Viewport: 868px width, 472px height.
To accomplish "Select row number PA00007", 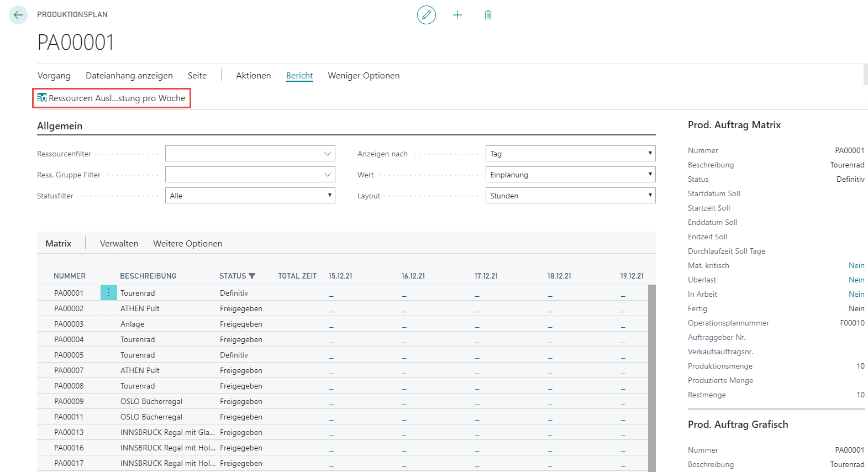I will click(69, 370).
